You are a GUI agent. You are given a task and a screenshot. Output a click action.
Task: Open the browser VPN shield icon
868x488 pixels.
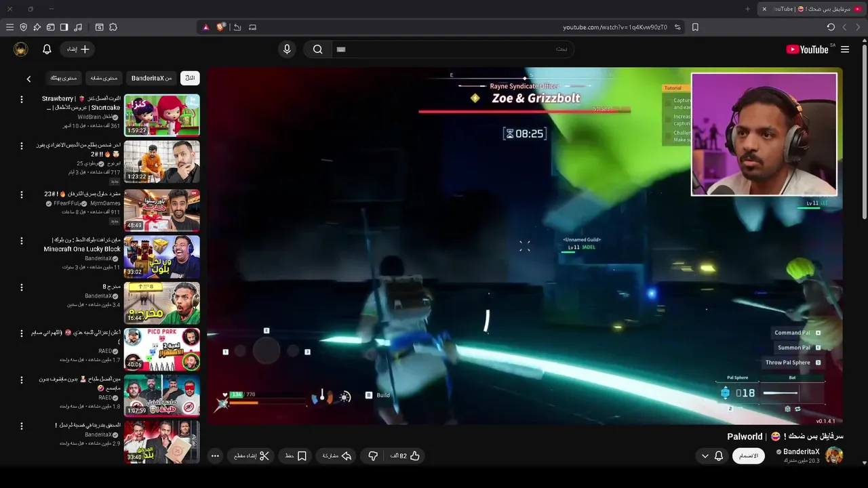coord(24,27)
